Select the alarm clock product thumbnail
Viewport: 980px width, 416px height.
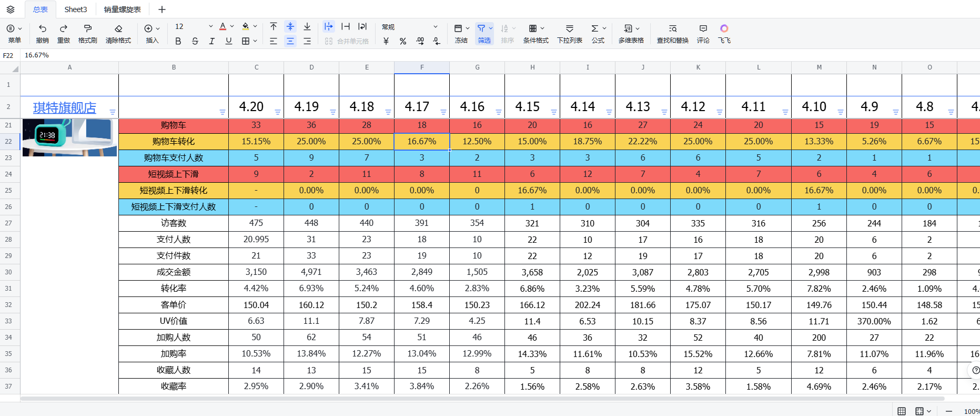point(69,137)
